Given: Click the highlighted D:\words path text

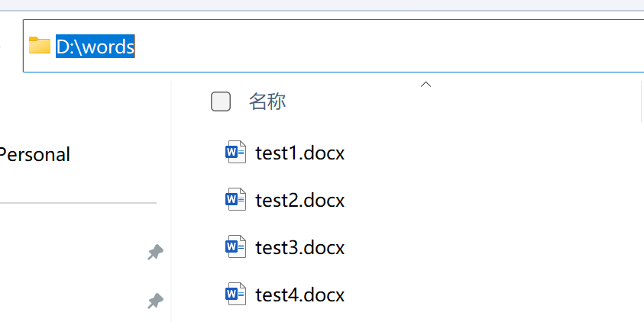Looking at the screenshot, I should [95, 47].
